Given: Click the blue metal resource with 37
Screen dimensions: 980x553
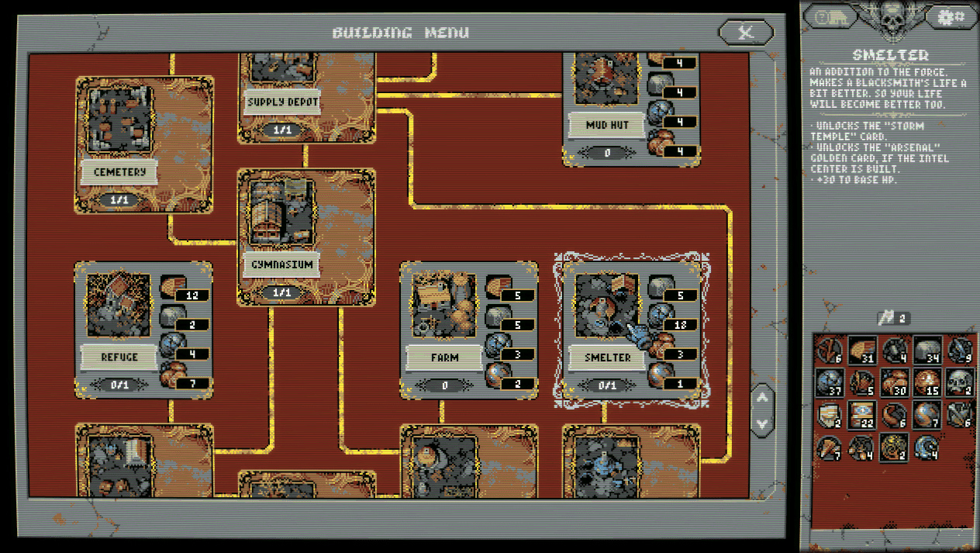Looking at the screenshot, I should pos(829,383).
